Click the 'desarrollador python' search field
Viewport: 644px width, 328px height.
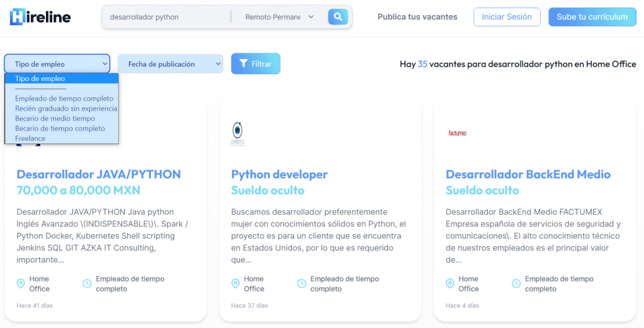[166, 17]
